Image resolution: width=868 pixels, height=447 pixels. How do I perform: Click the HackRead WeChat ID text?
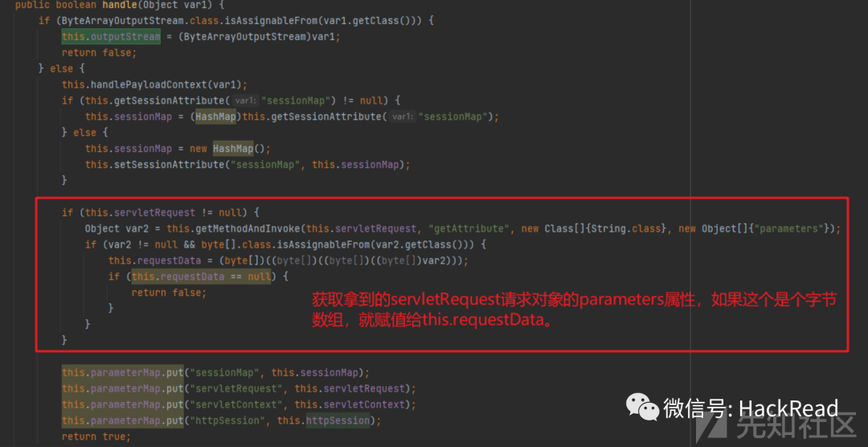[x=751, y=408]
